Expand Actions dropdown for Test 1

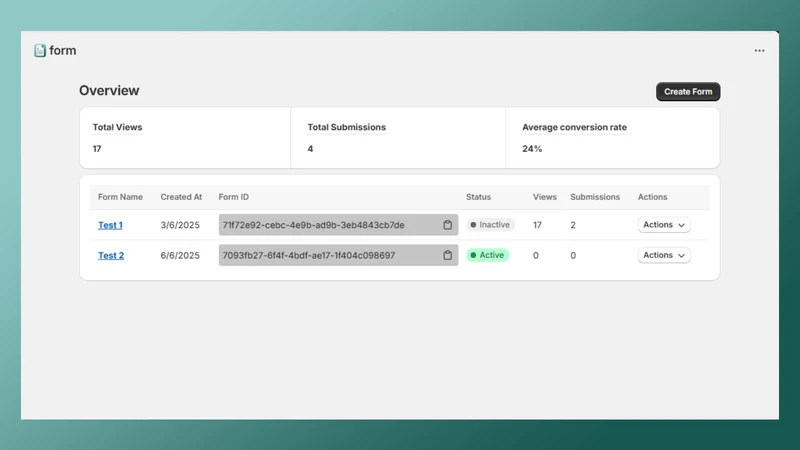pyautogui.click(x=664, y=225)
